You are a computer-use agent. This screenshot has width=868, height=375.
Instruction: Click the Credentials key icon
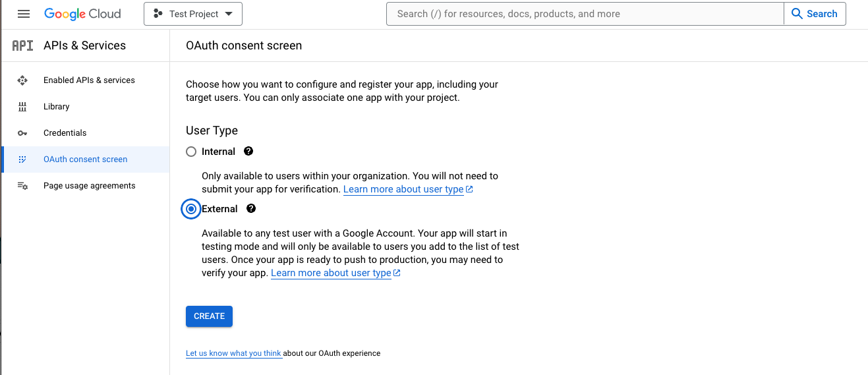[x=22, y=133]
